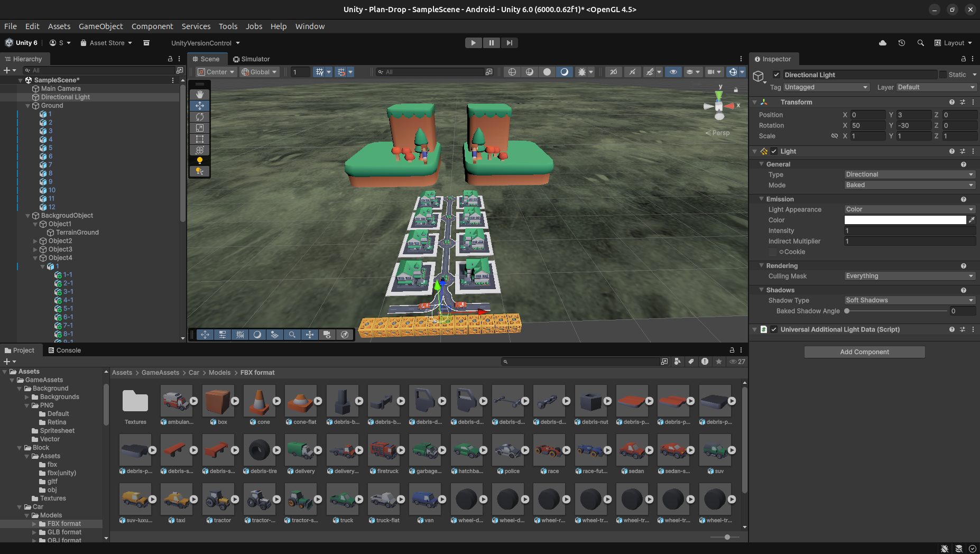
Task: Open the light Mode dropdown showing Baked
Action: [x=909, y=185]
